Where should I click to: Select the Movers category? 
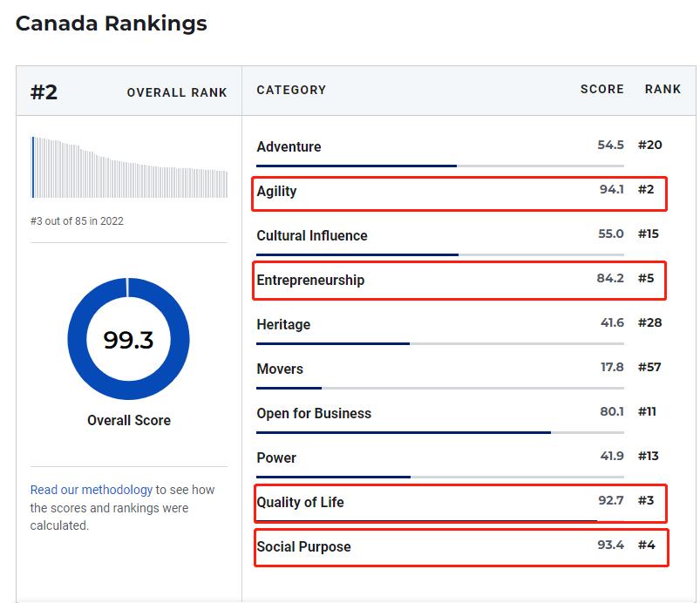[280, 369]
